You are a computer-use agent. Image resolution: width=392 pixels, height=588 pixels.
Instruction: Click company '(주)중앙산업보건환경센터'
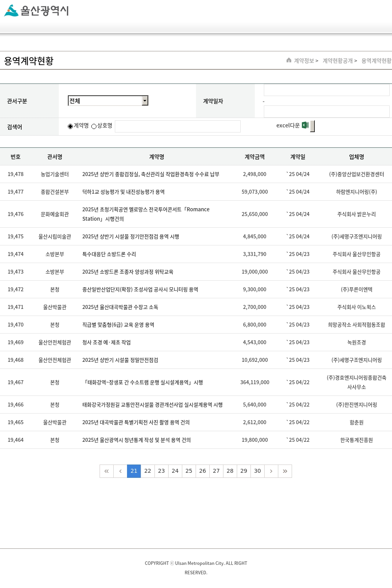(357, 174)
